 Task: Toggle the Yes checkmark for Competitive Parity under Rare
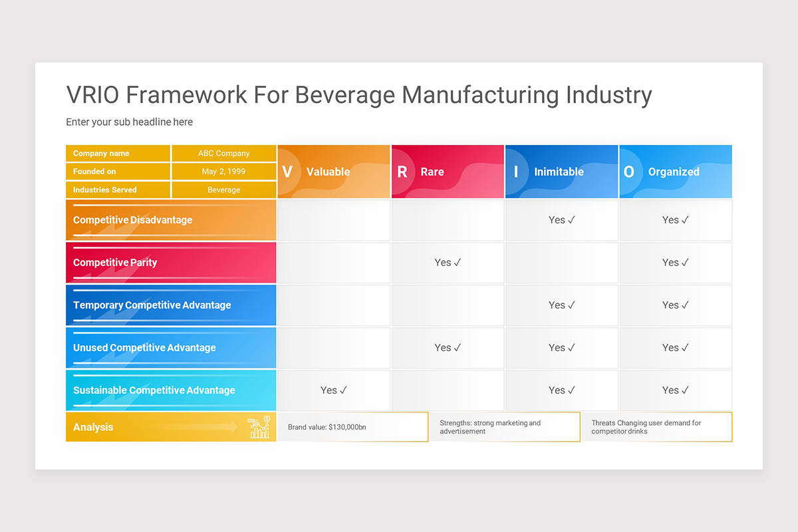(447, 262)
